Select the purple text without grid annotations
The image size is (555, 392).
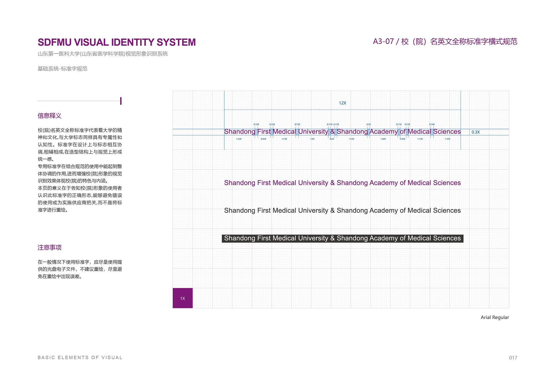[x=342, y=183]
